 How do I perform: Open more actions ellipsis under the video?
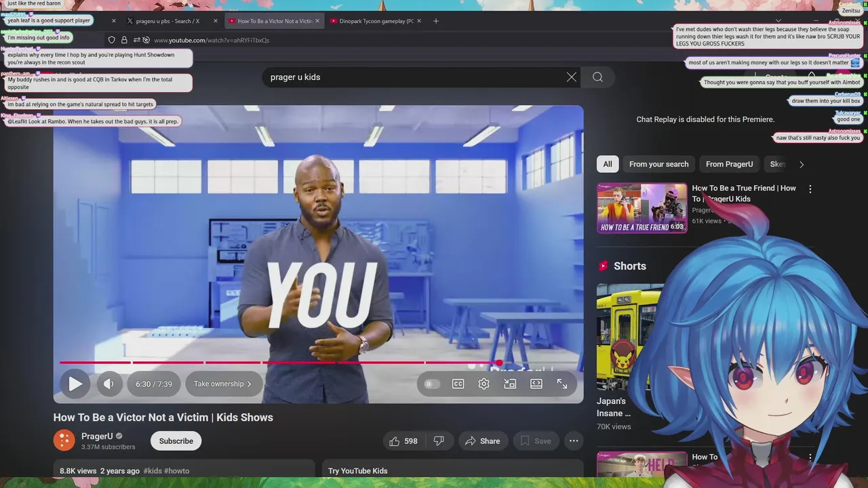[x=574, y=441]
